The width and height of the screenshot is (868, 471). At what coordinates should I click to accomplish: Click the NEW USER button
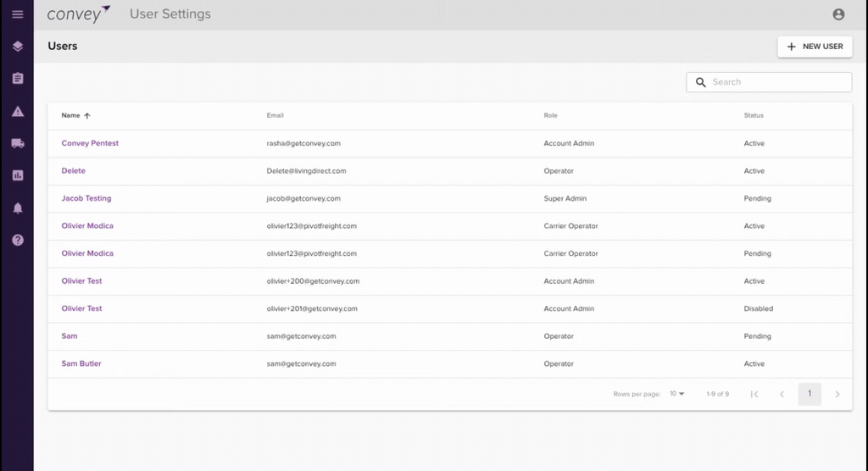(815, 47)
